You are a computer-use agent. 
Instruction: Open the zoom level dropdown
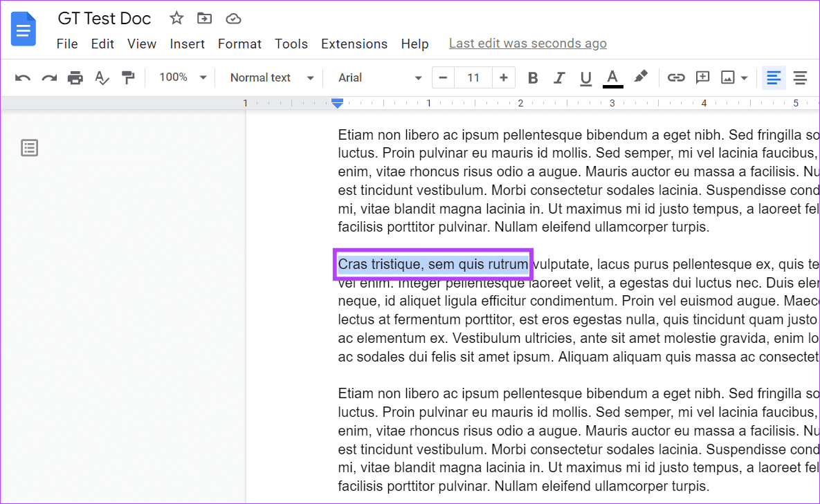(182, 78)
